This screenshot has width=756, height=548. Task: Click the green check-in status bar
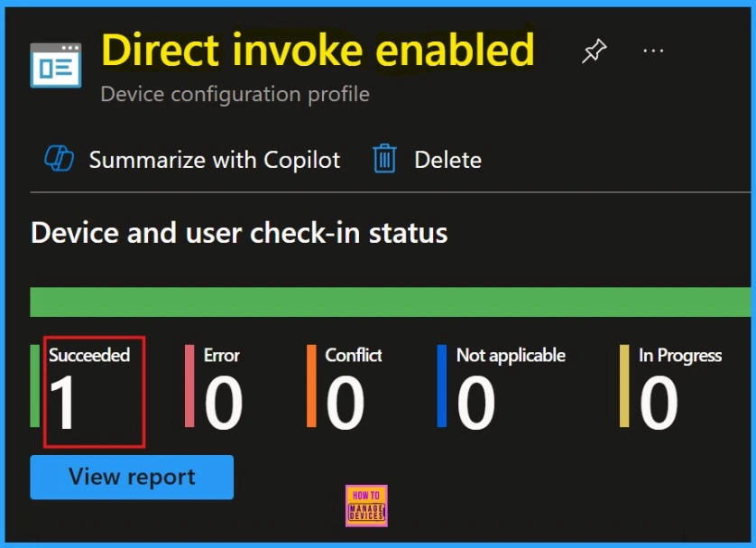point(390,302)
